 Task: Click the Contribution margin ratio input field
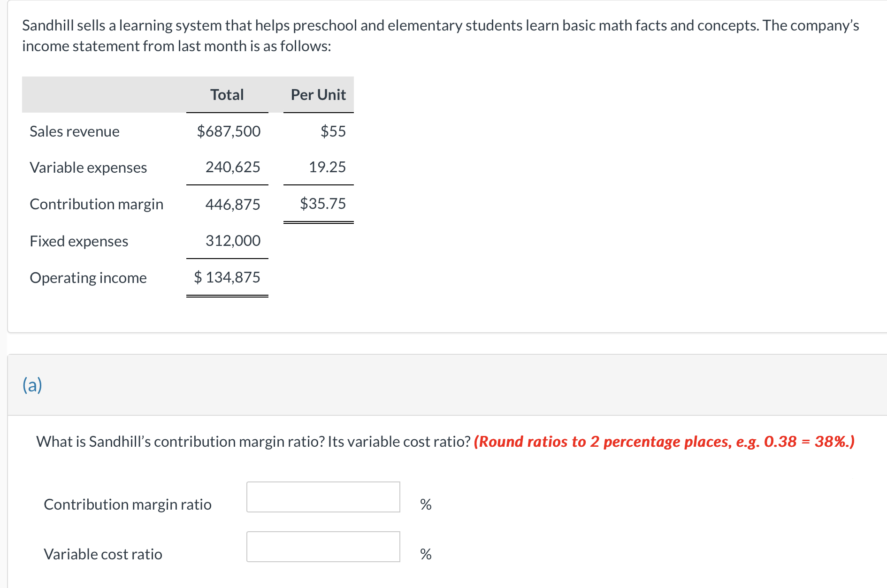click(x=323, y=497)
